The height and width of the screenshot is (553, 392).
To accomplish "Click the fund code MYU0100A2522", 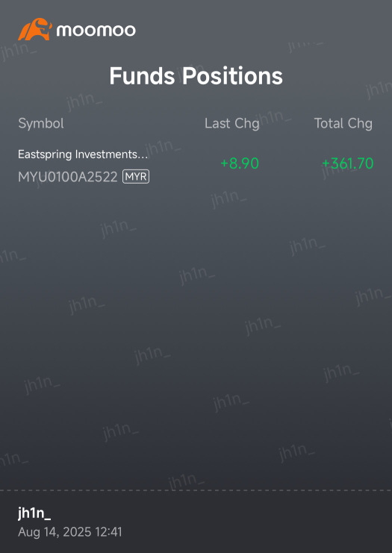I will 68,177.
